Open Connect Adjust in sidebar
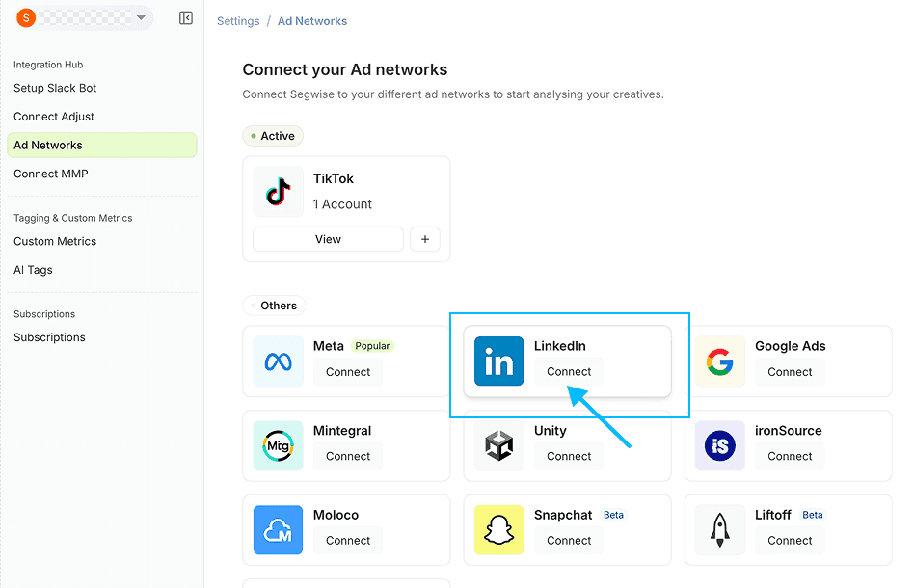 pyautogui.click(x=54, y=117)
